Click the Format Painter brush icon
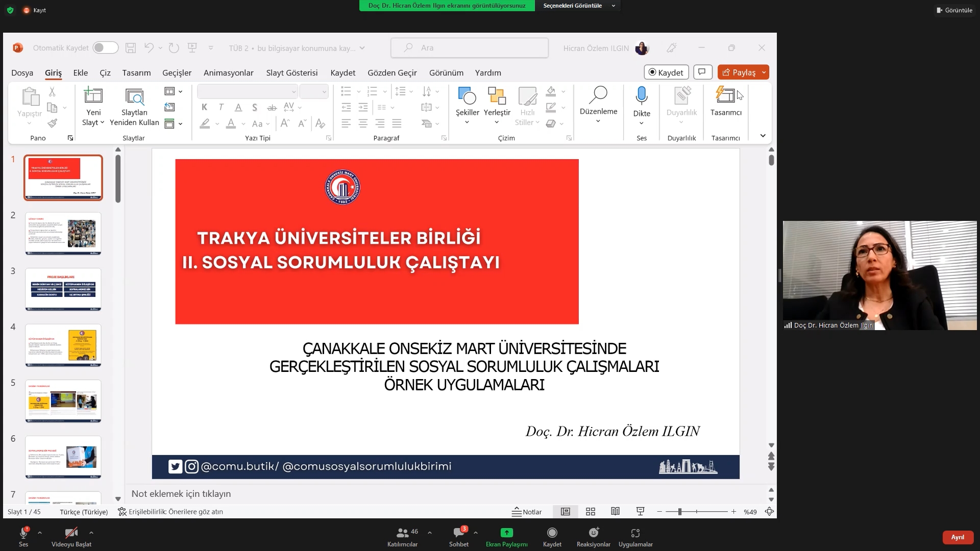Screen dimensions: 980x551 52,123
